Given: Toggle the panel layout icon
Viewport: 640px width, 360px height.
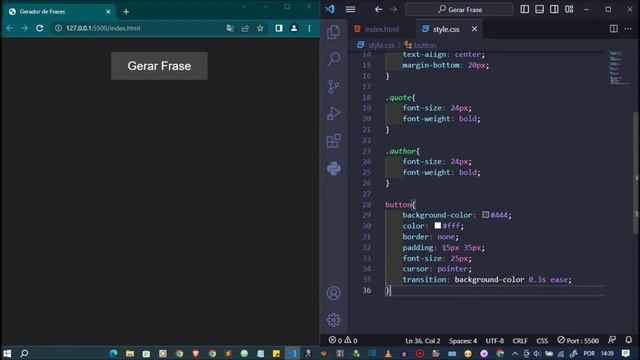Looking at the screenshot, I should [540, 9].
